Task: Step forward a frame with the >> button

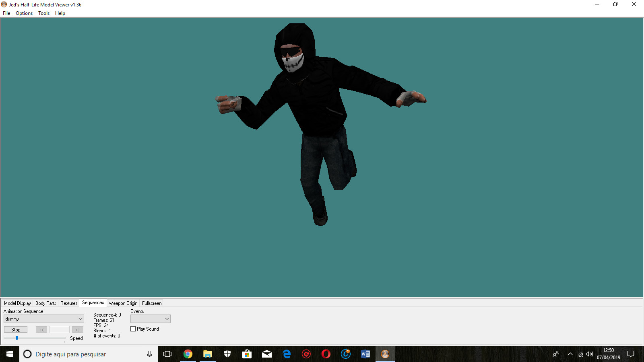Action: tap(78, 329)
